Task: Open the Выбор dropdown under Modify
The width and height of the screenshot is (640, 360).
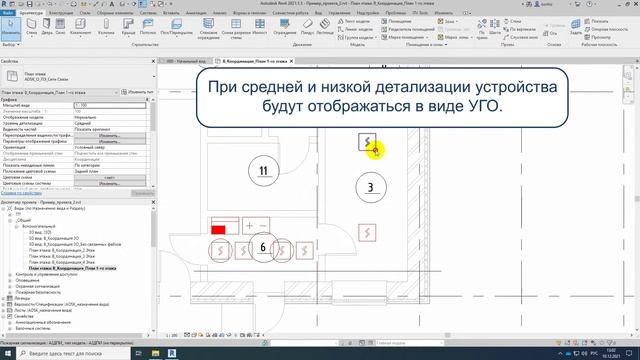Action: point(11,44)
